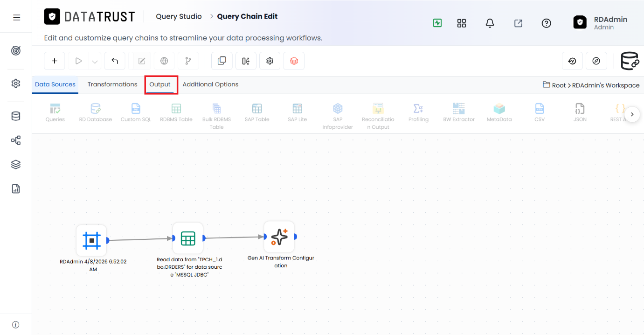Open the RDAdmin user profile menu
The height and width of the screenshot is (335, 644).
[x=601, y=22]
